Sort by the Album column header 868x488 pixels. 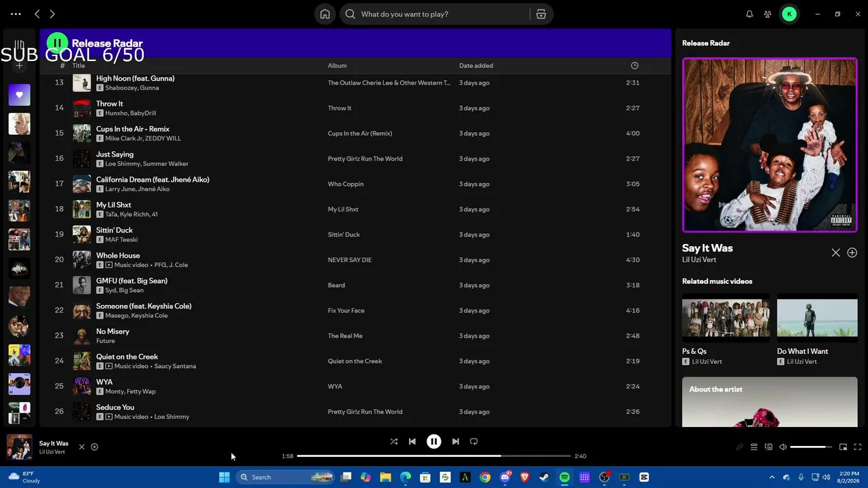(337, 66)
